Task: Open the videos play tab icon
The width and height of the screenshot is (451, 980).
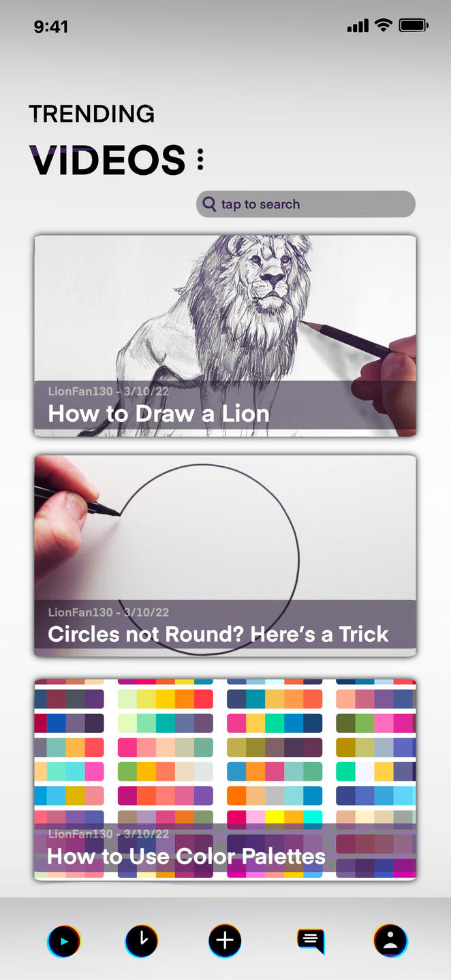Action: pyautogui.click(x=64, y=942)
